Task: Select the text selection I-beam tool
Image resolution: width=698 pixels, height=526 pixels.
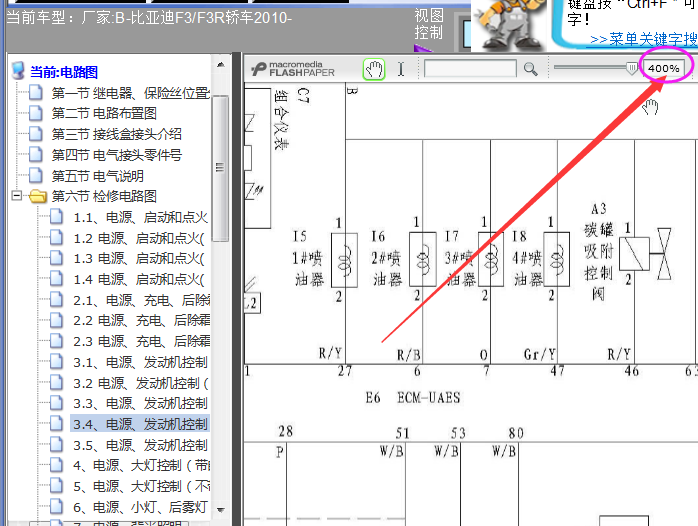Action: coord(401,69)
